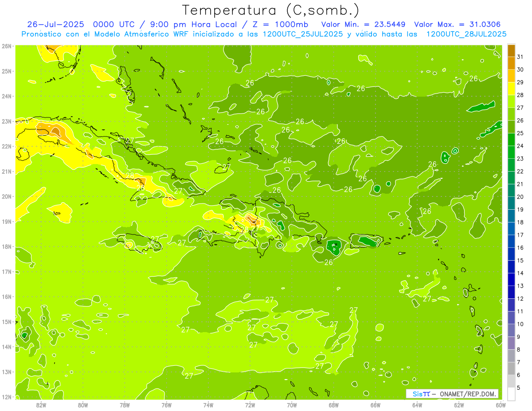Click the 'SisTT - ONAMET/REP.DOM.' credit label
Screen dimensions: 532x411
[x=452, y=394]
